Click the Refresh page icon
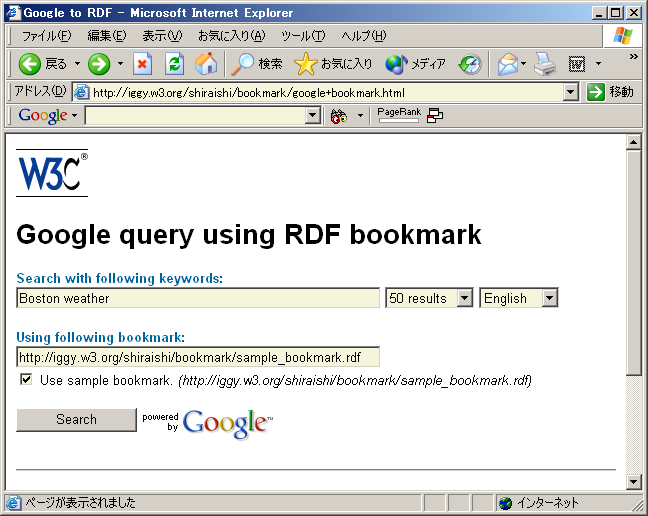This screenshot has width=648, height=516. pos(174,64)
